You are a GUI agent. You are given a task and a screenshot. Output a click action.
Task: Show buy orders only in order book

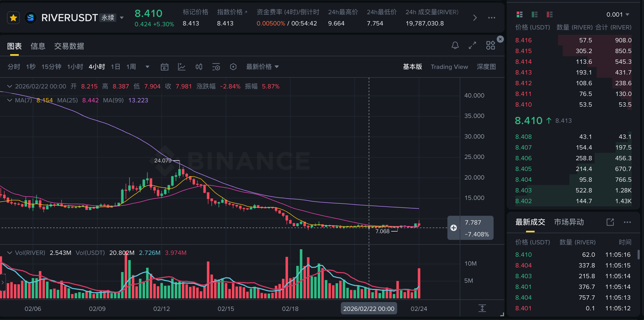pyautogui.click(x=534, y=14)
